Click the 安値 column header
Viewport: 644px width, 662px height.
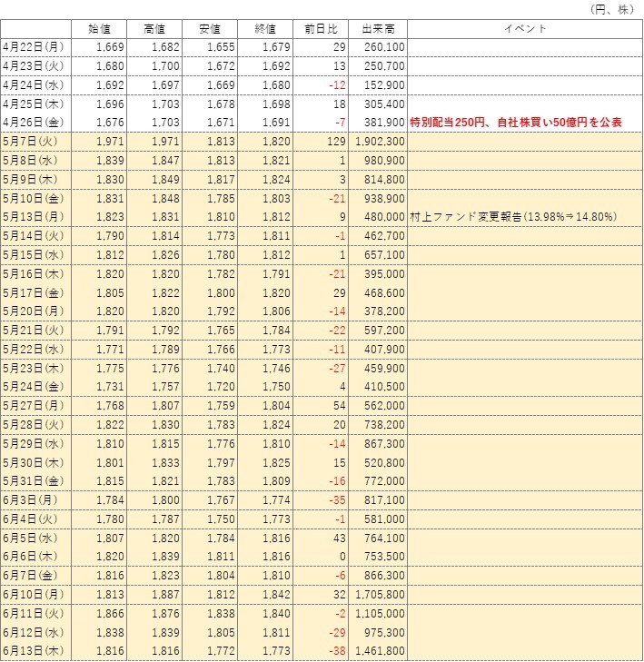coord(210,29)
